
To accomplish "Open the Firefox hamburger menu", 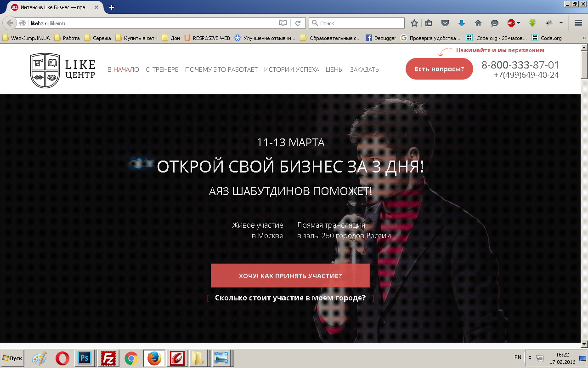I will click(x=578, y=23).
